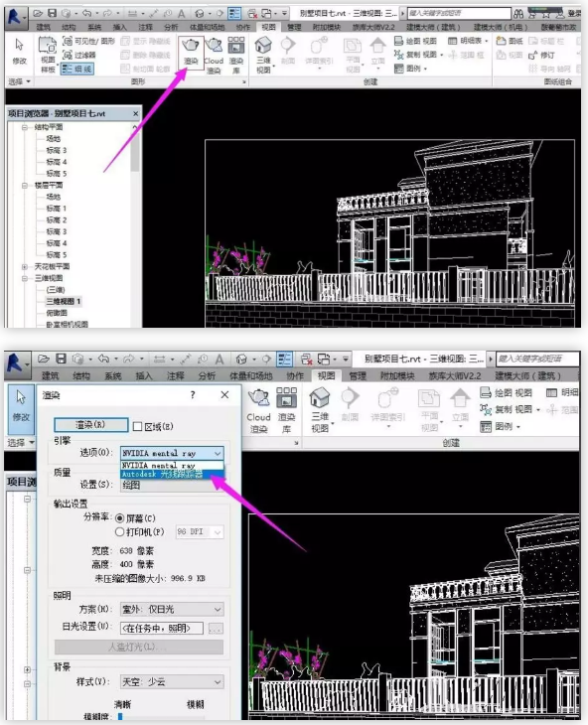This screenshot has height=725, width=588.
Task: Open 渲染库 gallery in window with project browser
Action: (x=236, y=55)
